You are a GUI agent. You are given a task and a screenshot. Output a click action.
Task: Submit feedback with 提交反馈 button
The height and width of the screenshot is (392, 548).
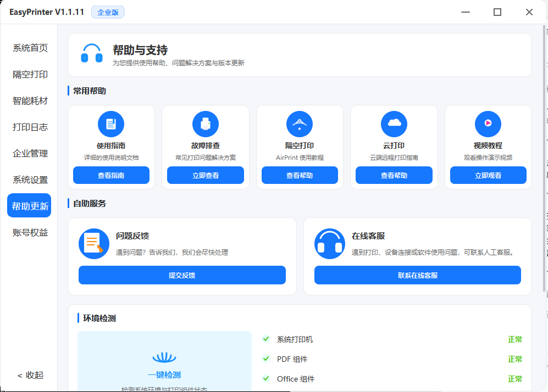pos(182,275)
